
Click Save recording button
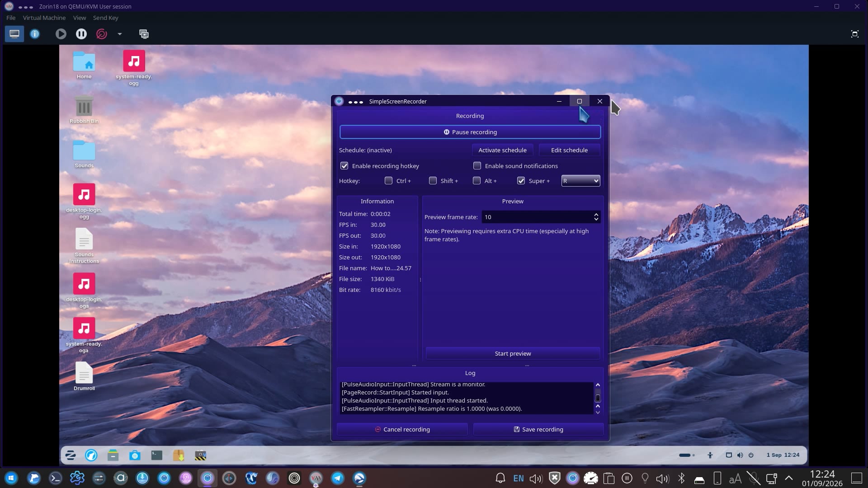[x=538, y=429]
